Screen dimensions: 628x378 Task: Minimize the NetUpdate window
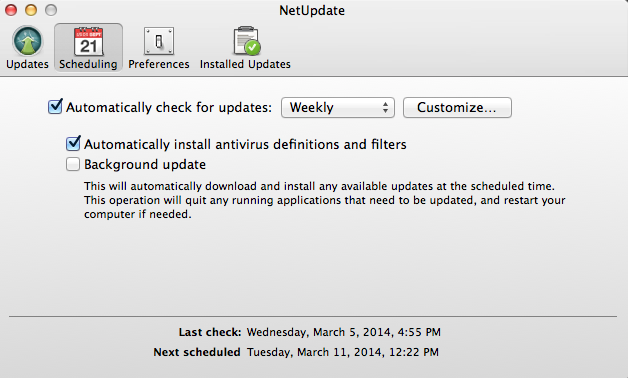[31, 10]
